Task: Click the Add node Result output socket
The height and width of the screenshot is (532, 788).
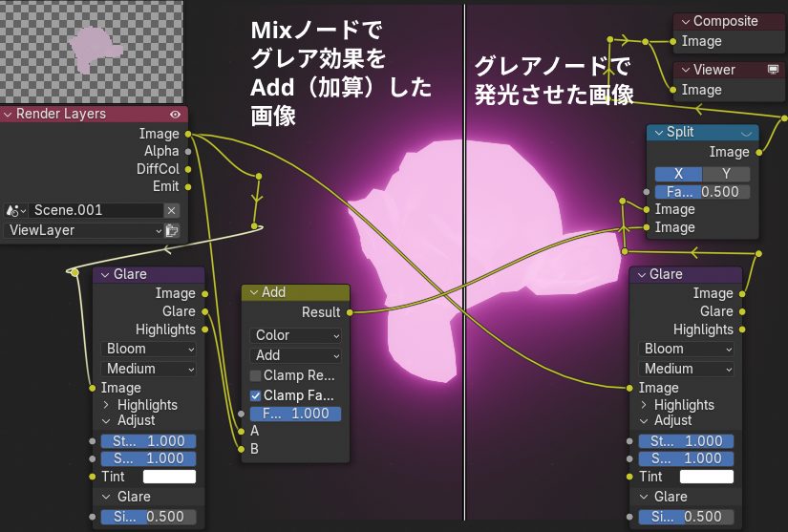Action: coord(350,312)
